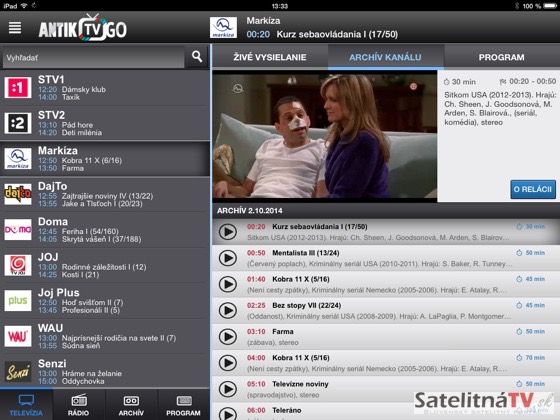This screenshot has width=560, height=420.
Task: Select the Senzi channel entry
Action: tap(105, 371)
